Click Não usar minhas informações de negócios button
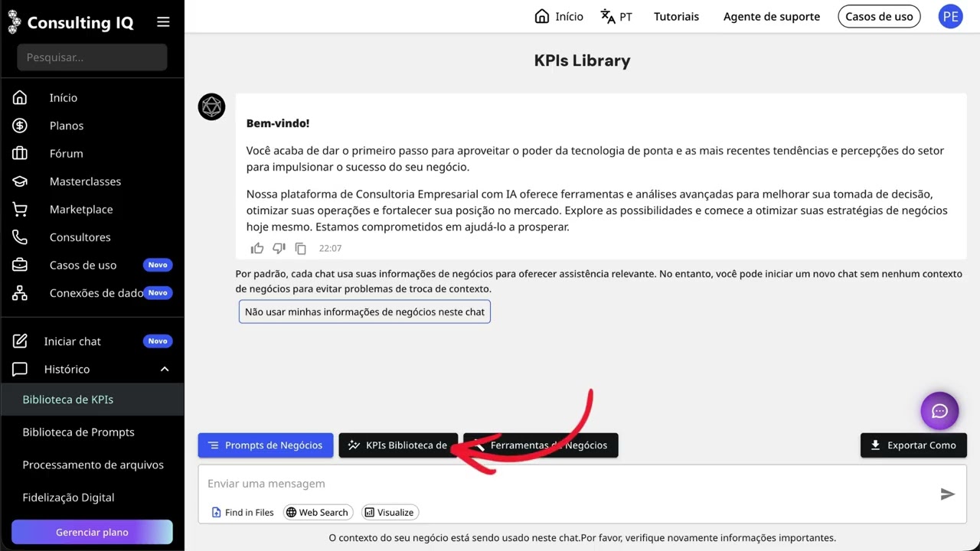Screen dimensions: 980x551 (x=364, y=311)
